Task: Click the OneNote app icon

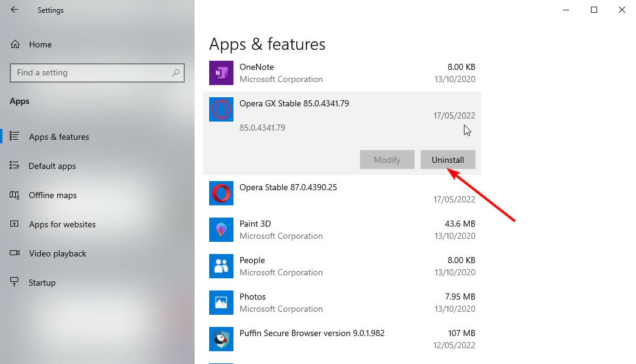Action: click(x=221, y=73)
